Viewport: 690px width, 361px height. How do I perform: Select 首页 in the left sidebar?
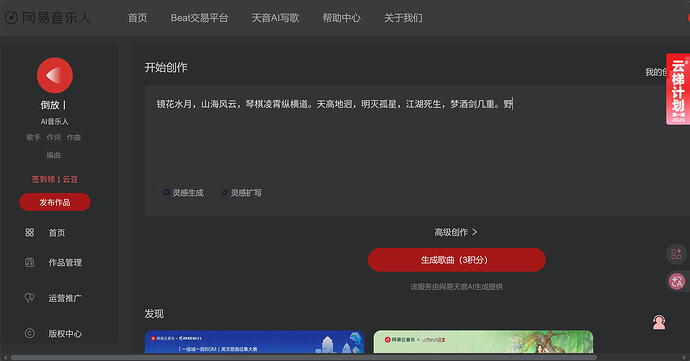point(57,232)
